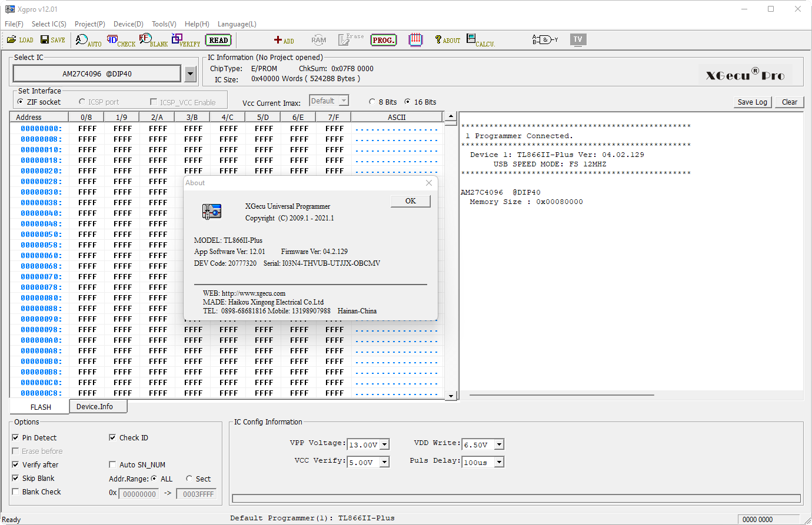Image resolution: width=812 pixels, height=525 pixels.
Task: Open the Project(P) menu
Action: point(90,24)
